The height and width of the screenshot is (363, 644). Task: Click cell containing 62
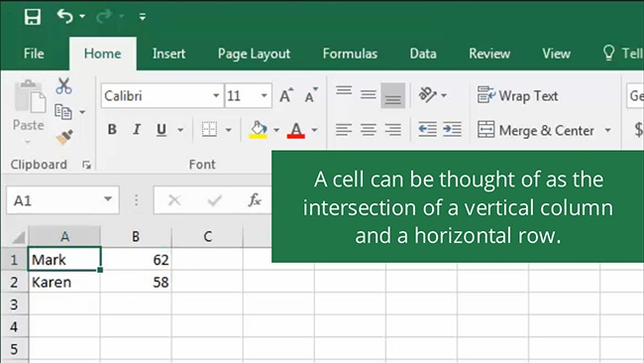coord(136,260)
